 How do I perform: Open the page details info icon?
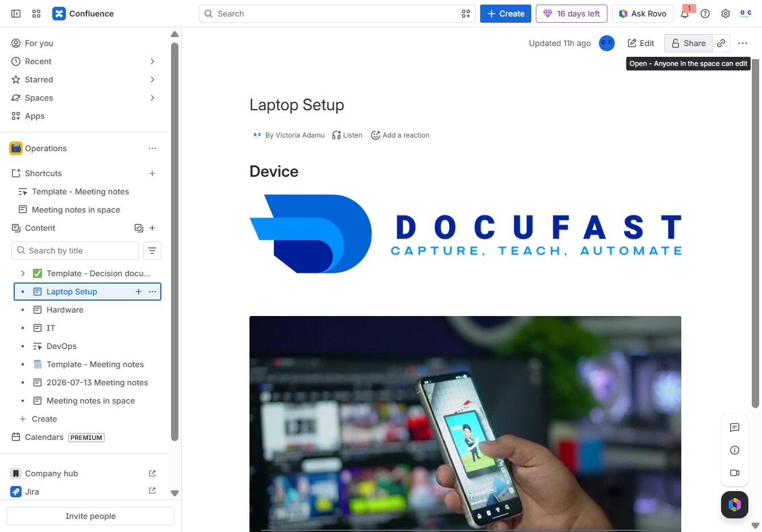coord(735,450)
